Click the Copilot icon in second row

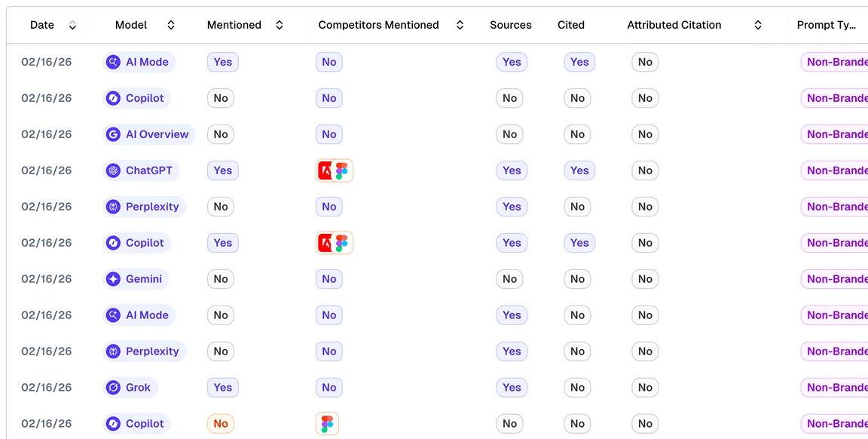coord(113,98)
